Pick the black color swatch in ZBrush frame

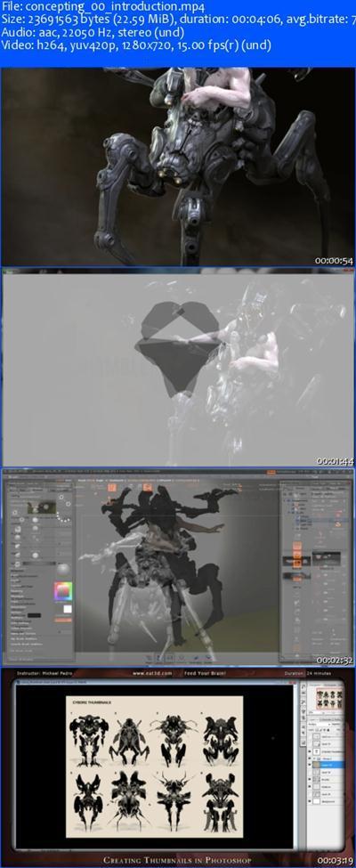coord(35,615)
